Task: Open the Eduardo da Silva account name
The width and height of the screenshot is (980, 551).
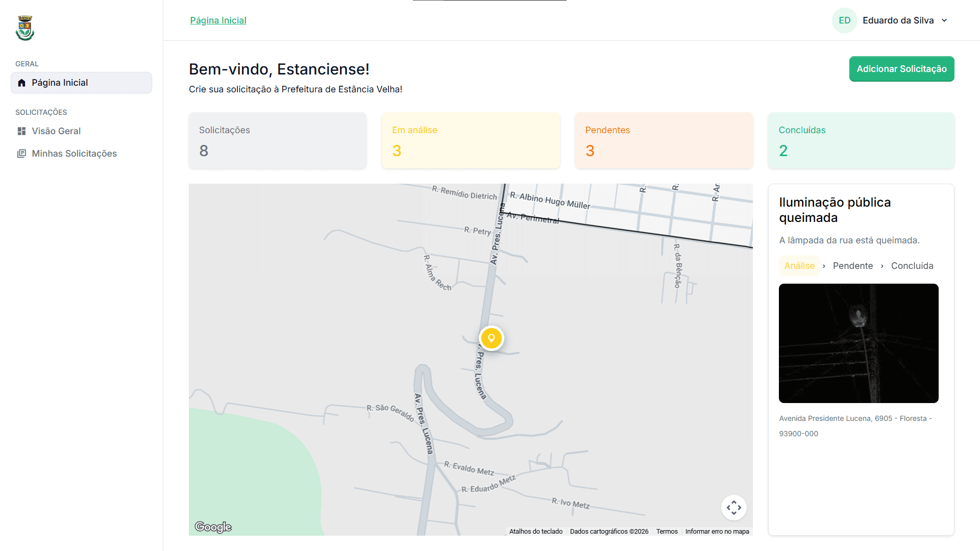Action: (898, 20)
